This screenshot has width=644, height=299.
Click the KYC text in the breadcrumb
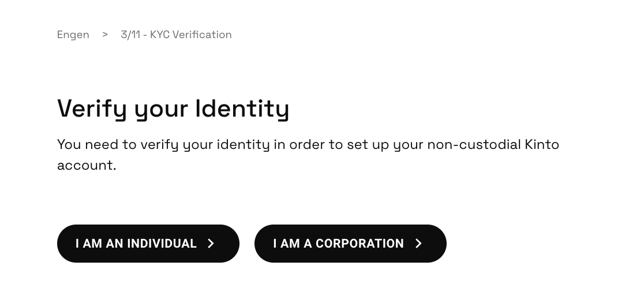160,35
